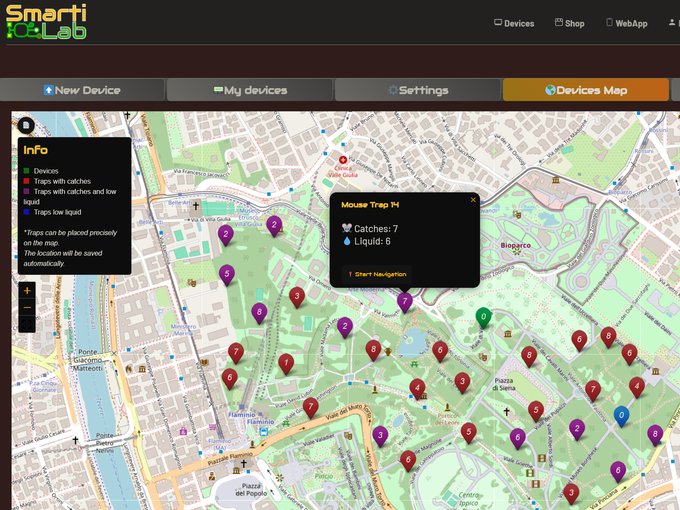Close the Mouse Trap 14 popup
The width and height of the screenshot is (680, 510).
click(473, 200)
